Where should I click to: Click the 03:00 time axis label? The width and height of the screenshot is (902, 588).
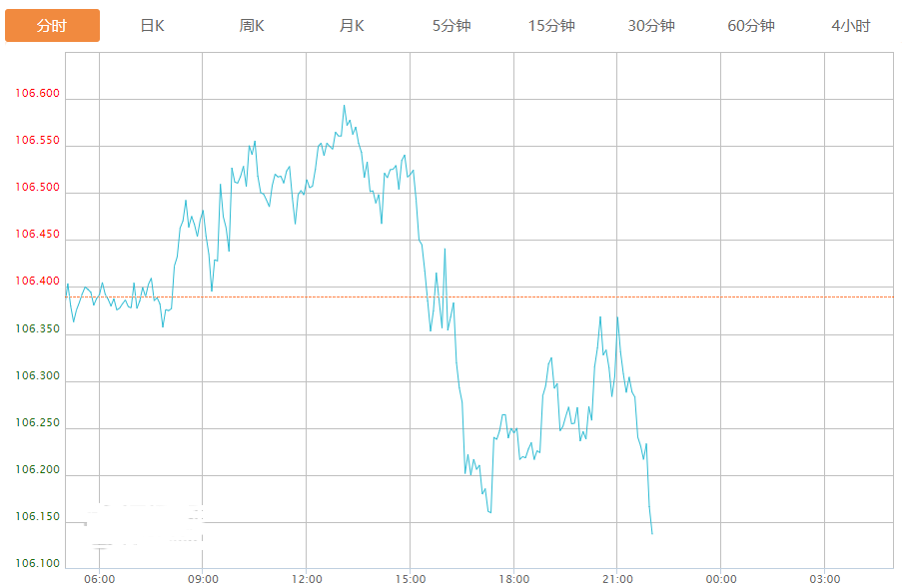point(825,579)
